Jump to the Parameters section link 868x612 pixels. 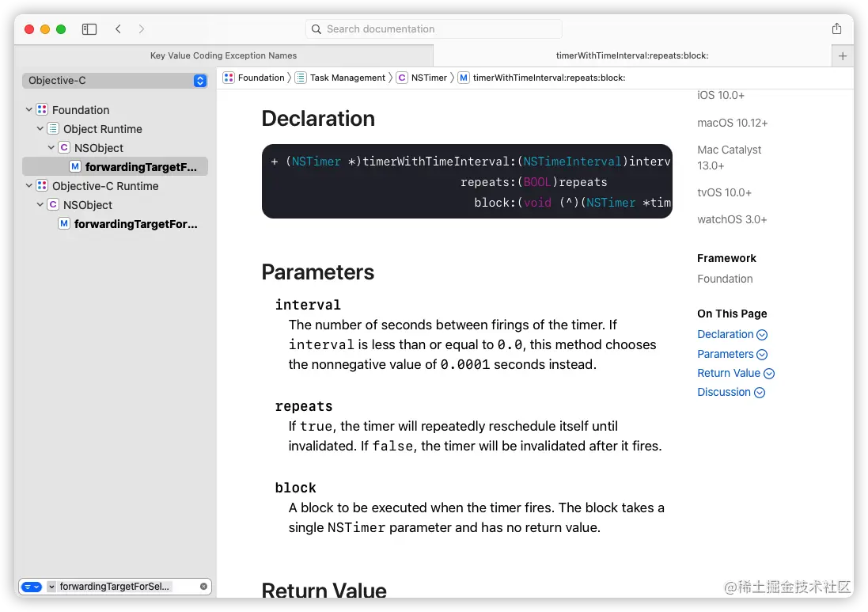(x=725, y=354)
